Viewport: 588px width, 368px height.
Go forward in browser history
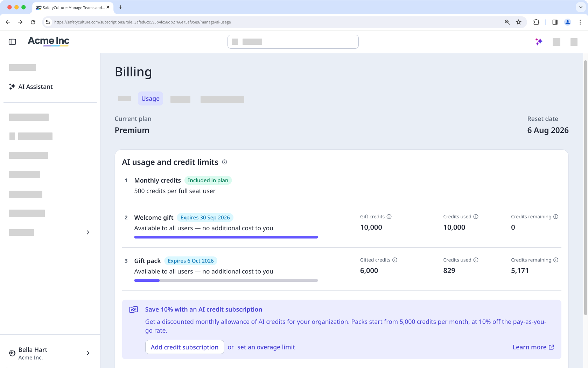pos(20,22)
